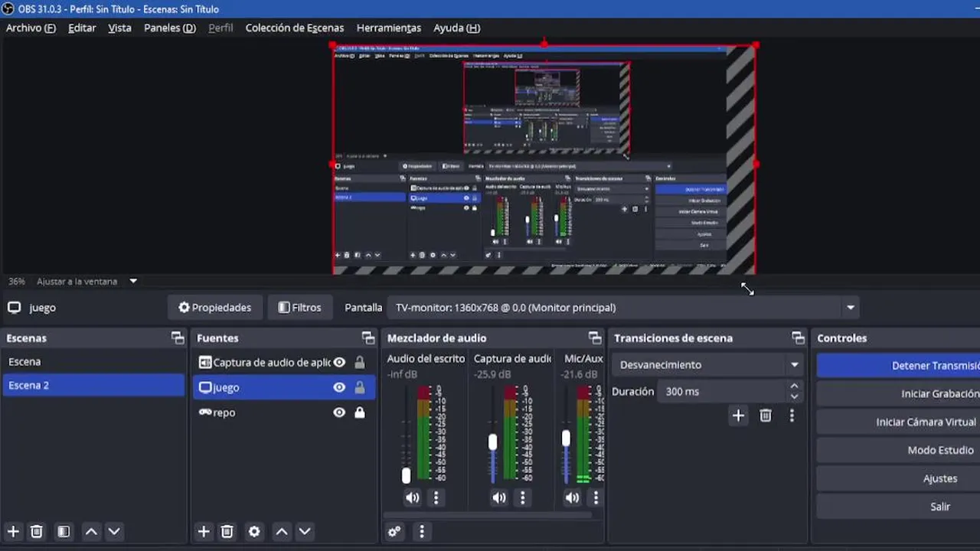980x551 pixels.
Task: Open the Ayuda menu
Action: [456, 28]
